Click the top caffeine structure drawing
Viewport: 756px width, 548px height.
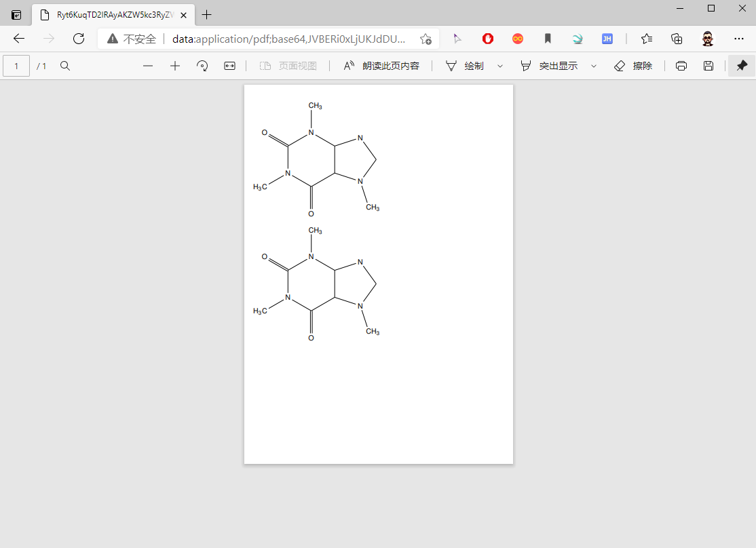(316, 159)
